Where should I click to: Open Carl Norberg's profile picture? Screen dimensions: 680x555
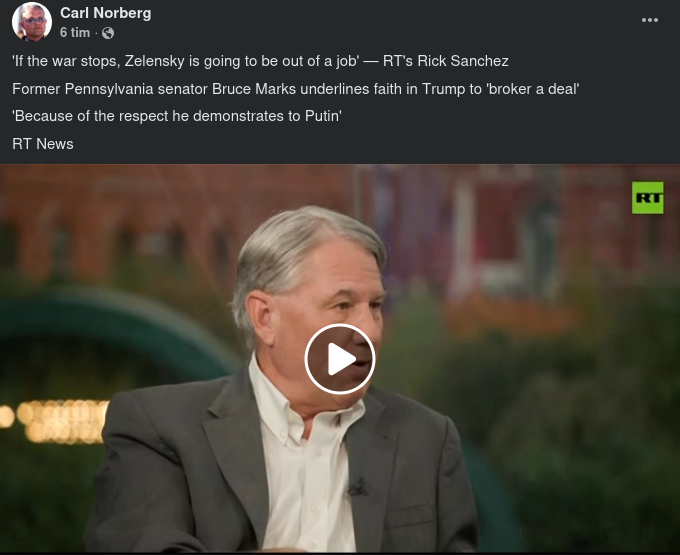coord(32,21)
